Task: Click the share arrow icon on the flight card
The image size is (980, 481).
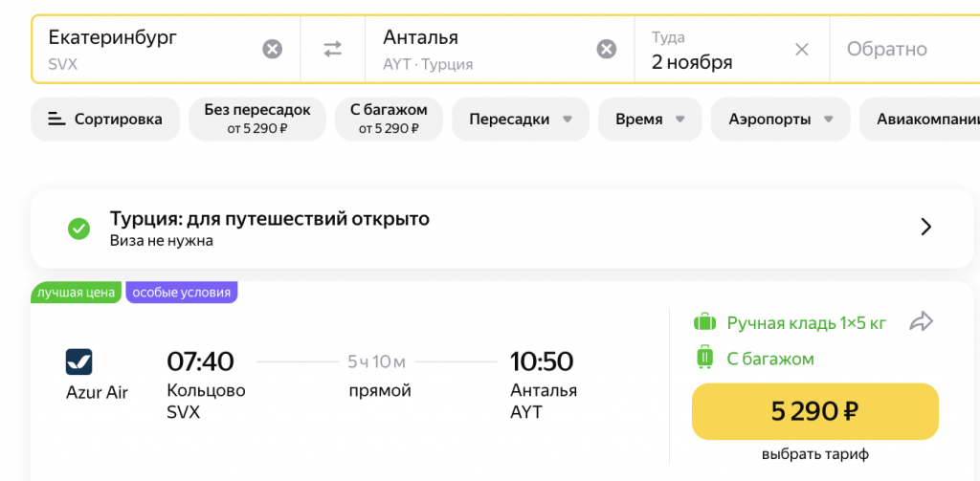Action: pos(922,321)
